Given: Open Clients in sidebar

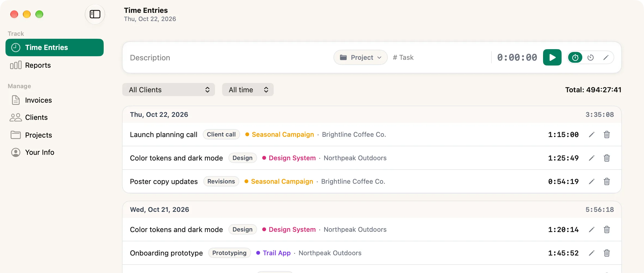Looking at the screenshot, I should 55,117.
